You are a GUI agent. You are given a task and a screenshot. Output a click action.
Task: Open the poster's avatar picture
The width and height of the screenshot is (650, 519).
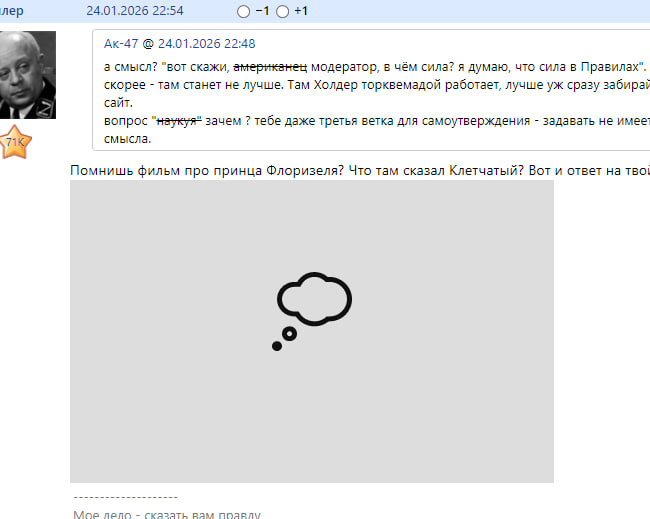28,75
